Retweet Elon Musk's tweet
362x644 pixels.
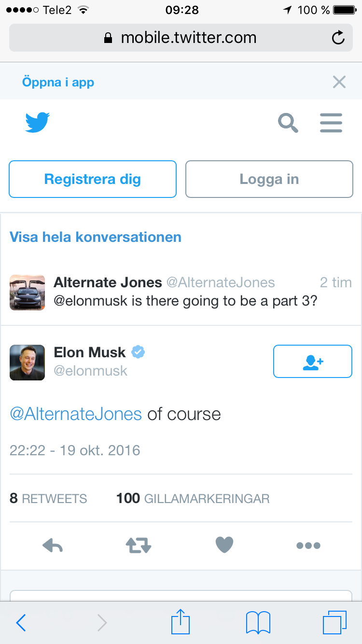[139, 546]
